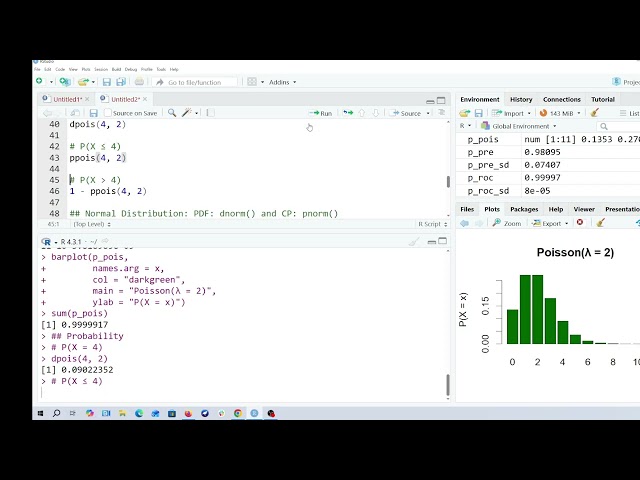640x480 pixels.
Task: Save current document via main toolbar disk icon
Action: coord(107,82)
